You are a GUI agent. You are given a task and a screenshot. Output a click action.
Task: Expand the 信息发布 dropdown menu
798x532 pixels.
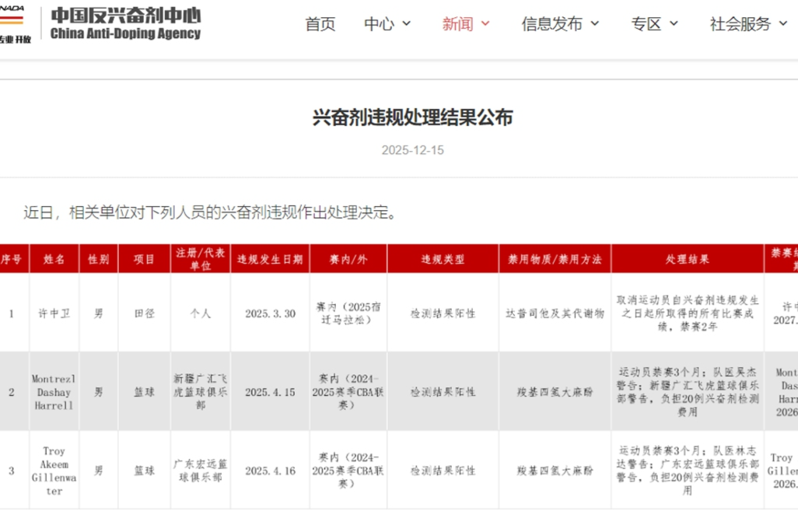(x=554, y=24)
